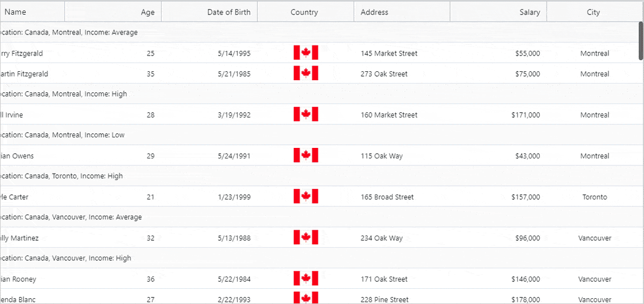Sort by the Salary column header
The image size is (644, 304).
(x=529, y=12)
